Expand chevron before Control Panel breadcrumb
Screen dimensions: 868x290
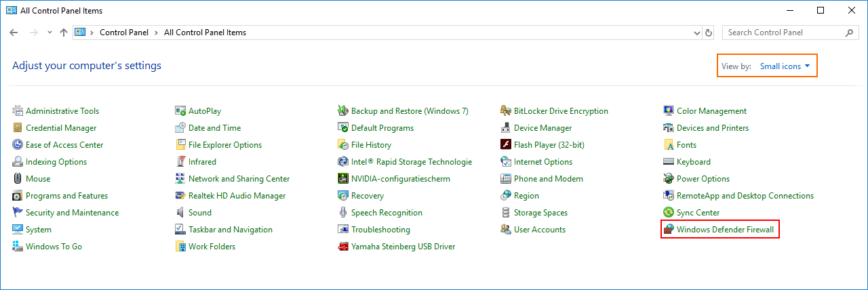tap(92, 33)
